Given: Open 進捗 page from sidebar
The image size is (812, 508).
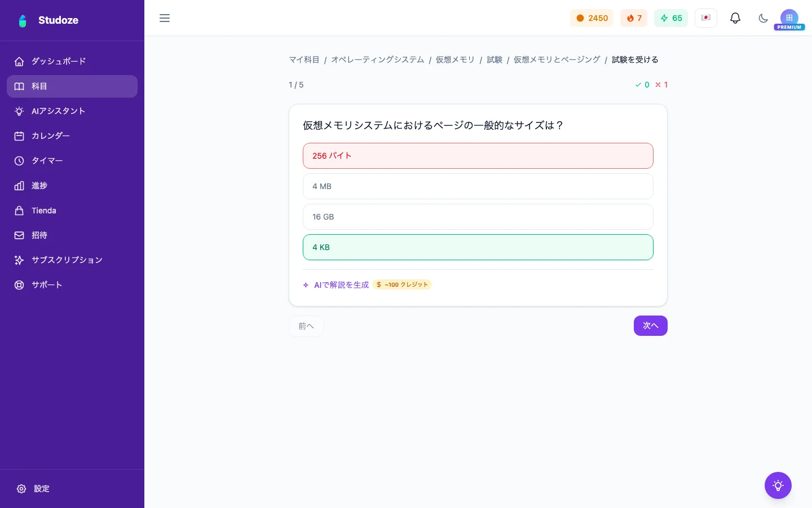Looking at the screenshot, I should click(x=72, y=186).
